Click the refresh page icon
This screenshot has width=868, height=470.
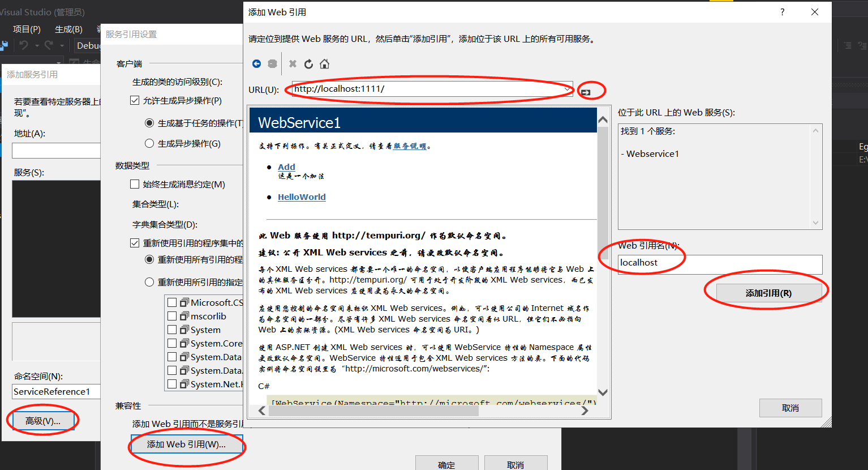click(x=308, y=64)
